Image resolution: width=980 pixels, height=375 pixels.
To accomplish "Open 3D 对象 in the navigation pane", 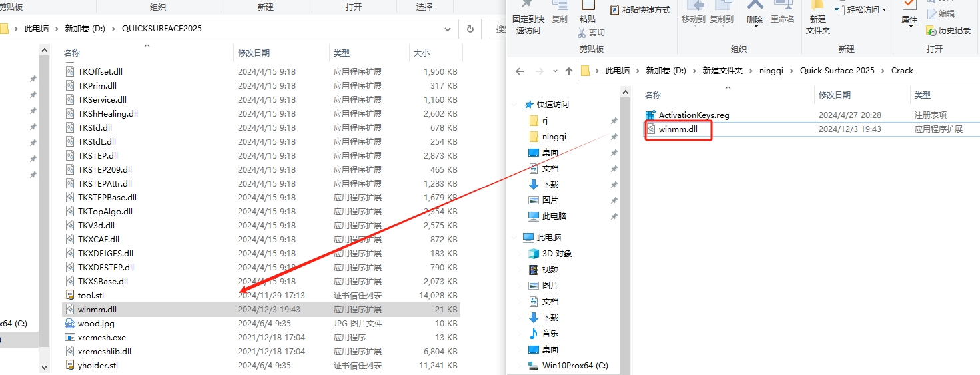I will point(550,254).
